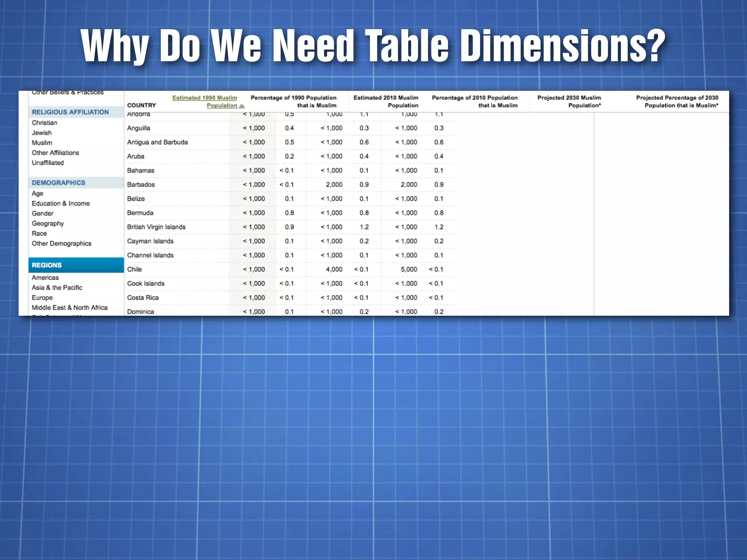Screen dimensions: 747x560
Task: Click Projected Percentage of 2030 Population header
Action: tap(677, 101)
